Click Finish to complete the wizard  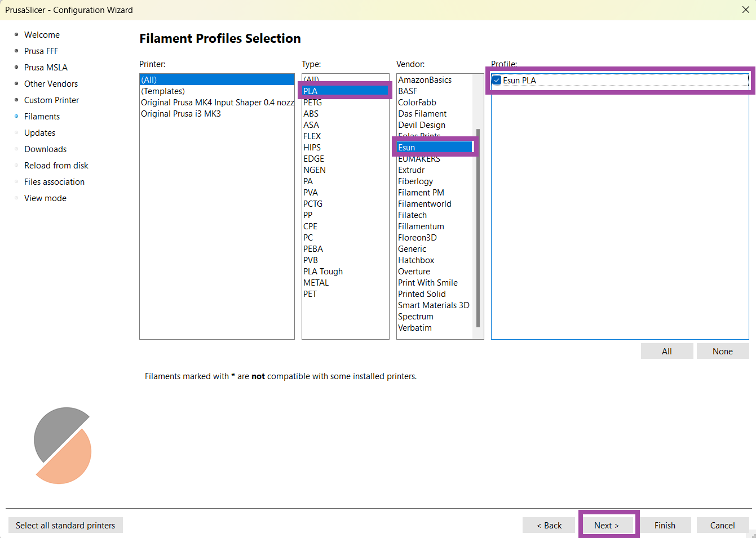665,525
